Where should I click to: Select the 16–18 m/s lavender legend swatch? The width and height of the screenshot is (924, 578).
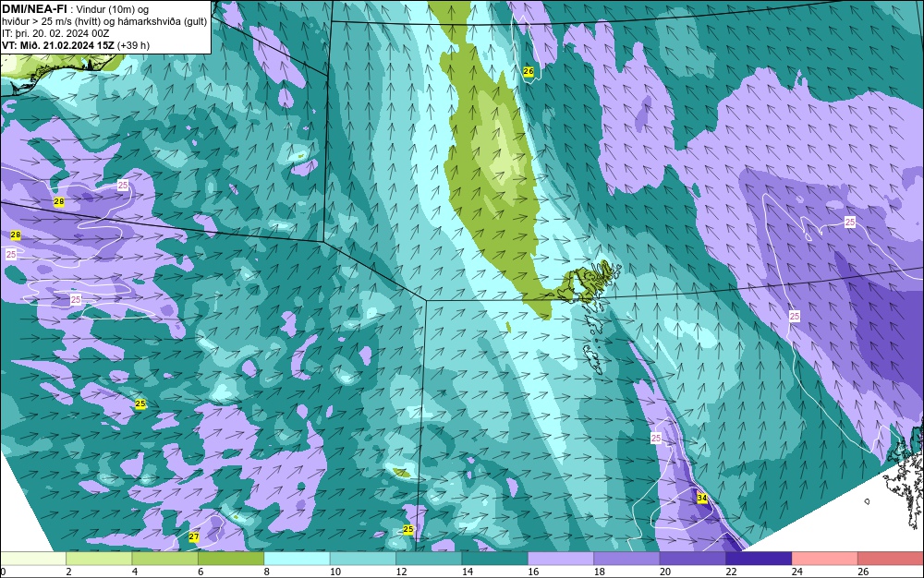(x=561, y=559)
